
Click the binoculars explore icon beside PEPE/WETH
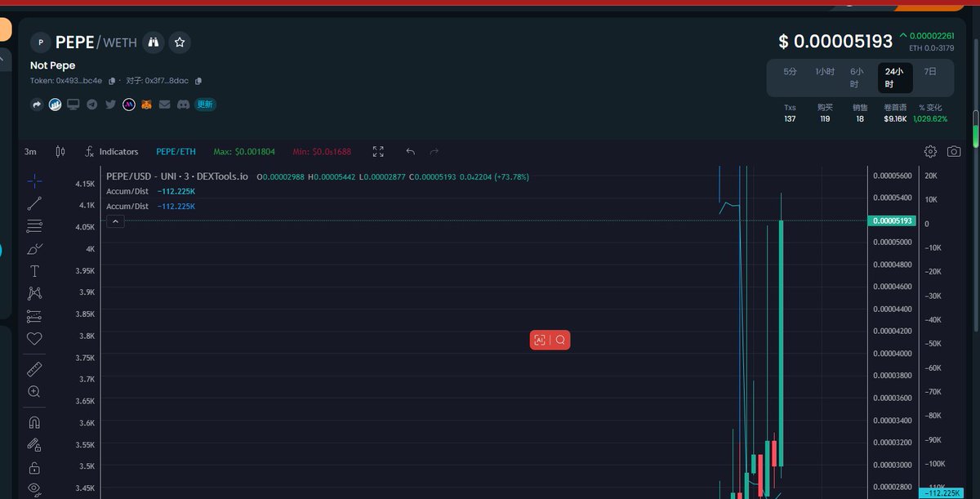[154, 42]
